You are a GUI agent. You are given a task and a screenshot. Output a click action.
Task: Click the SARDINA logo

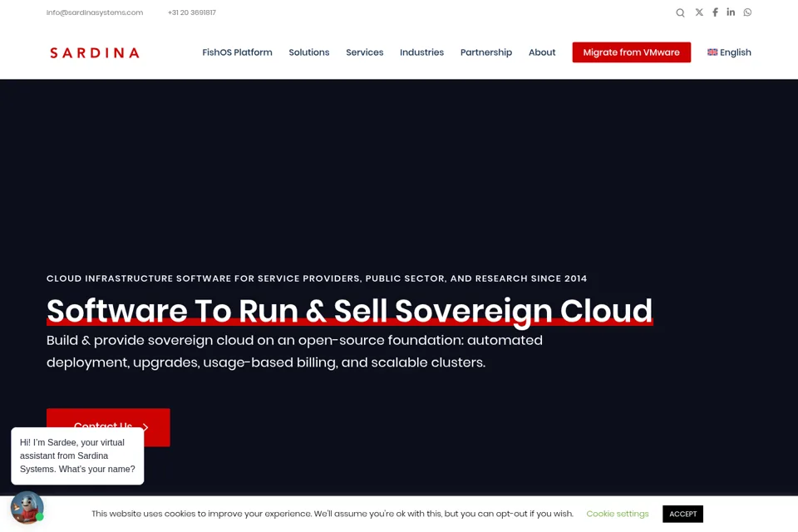point(95,52)
